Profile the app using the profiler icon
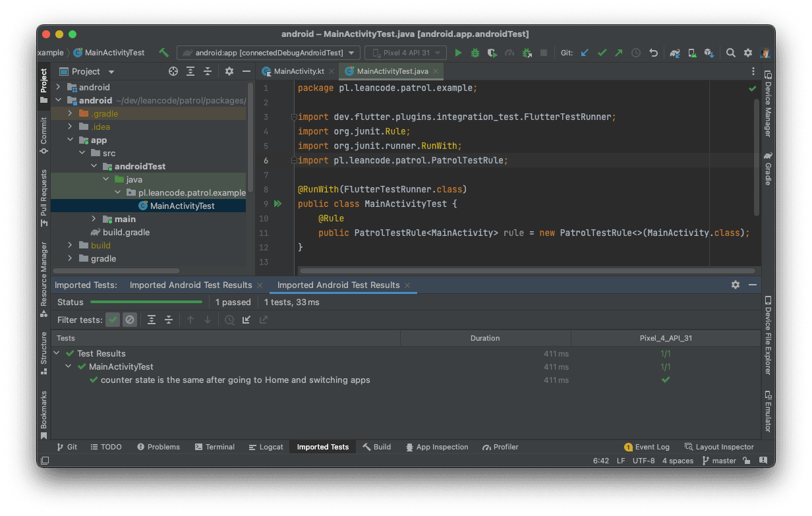The width and height of the screenshot is (812, 516). coord(508,53)
